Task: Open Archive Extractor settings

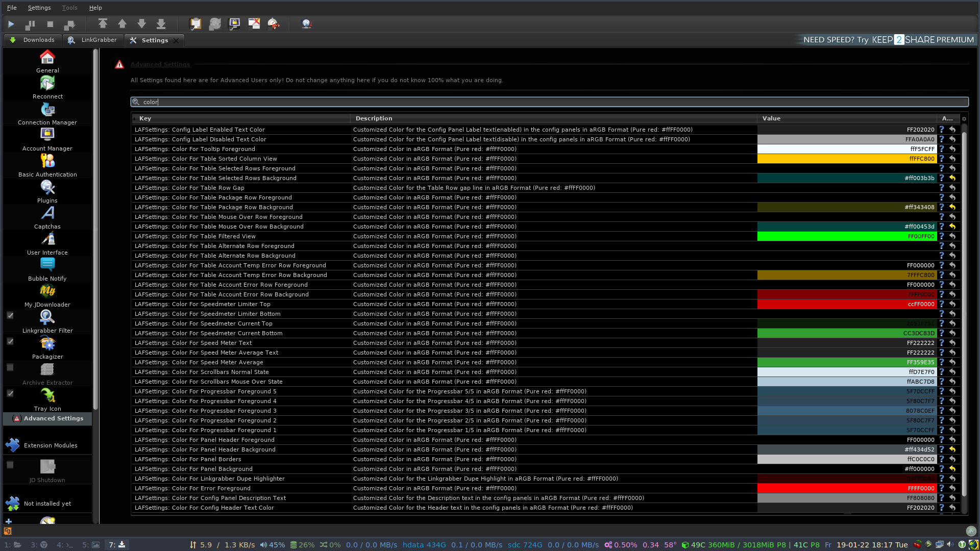Action: [47, 374]
